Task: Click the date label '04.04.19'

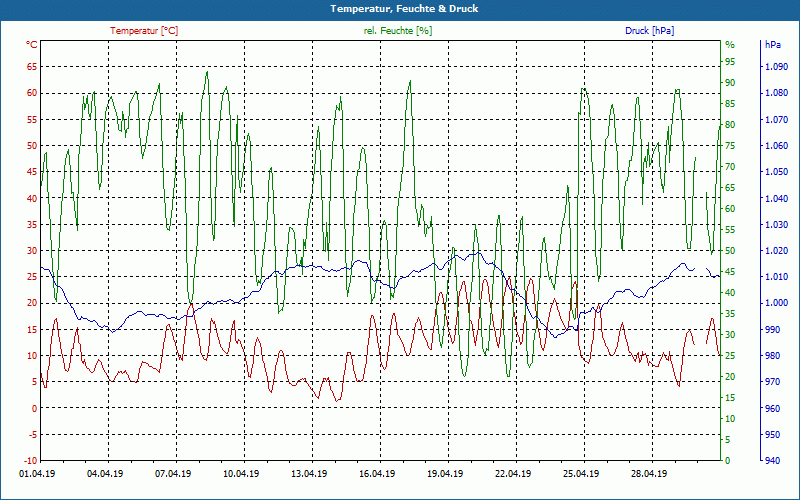Action: click(x=105, y=474)
